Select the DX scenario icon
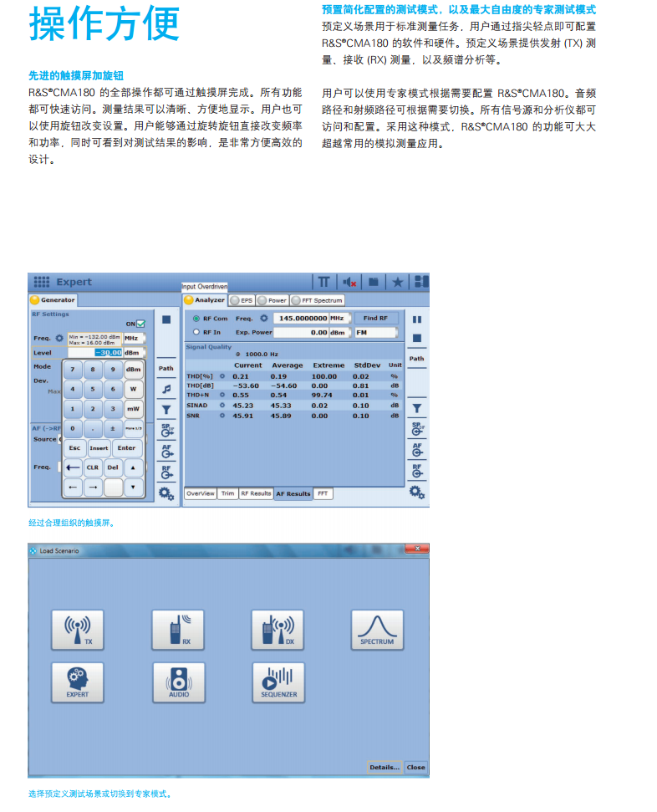The height and width of the screenshot is (812, 657). tap(278, 630)
